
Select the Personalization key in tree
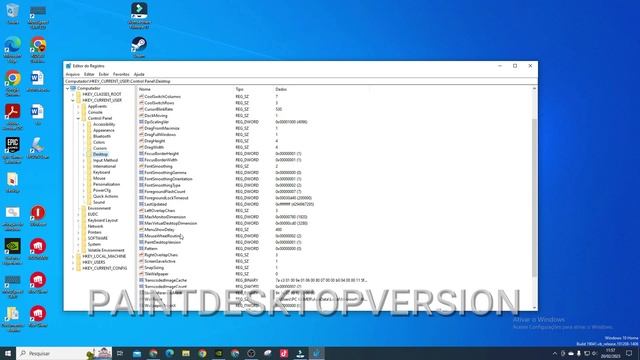pos(106,184)
